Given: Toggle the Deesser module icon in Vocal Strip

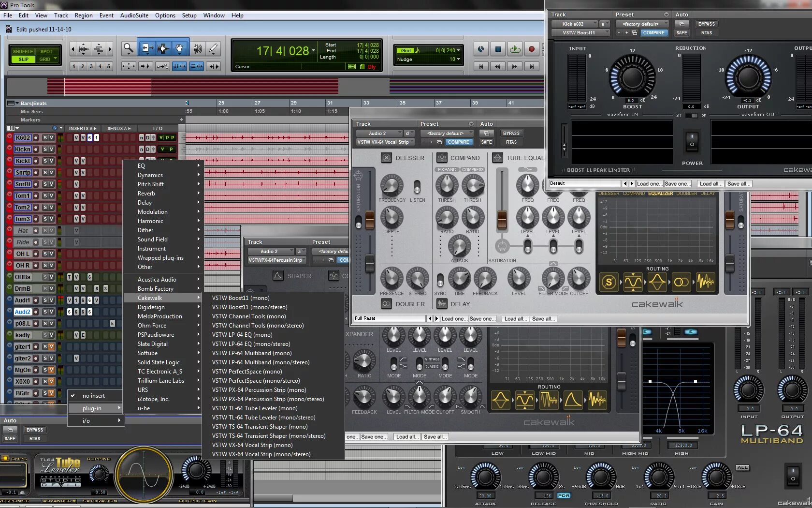Looking at the screenshot, I should coord(386,158).
